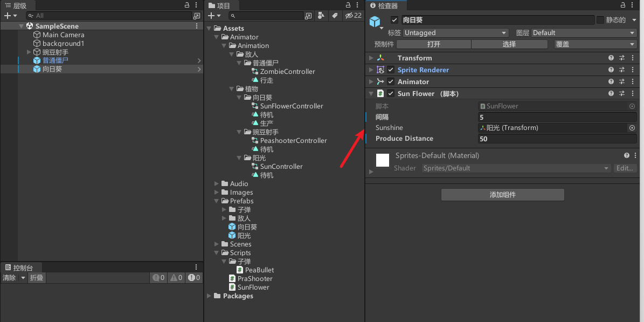Image resolution: width=644 pixels, height=322 pixels.
Task: Collapse the Sun Flower script component
Action: pos(371,94)
